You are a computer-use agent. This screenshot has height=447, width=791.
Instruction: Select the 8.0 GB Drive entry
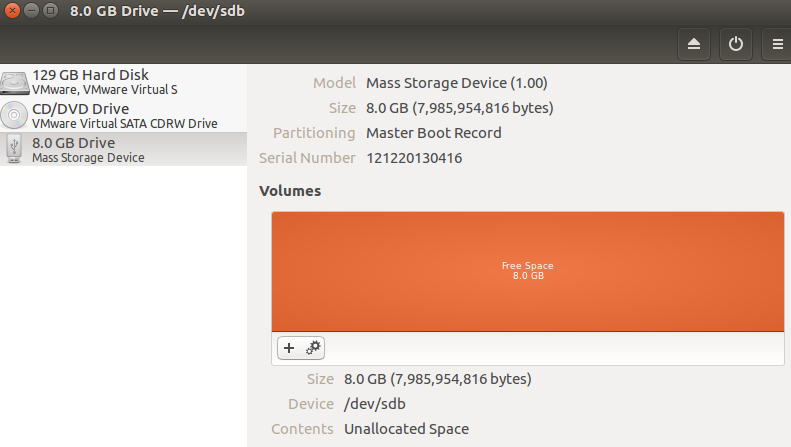pos(124,149)
